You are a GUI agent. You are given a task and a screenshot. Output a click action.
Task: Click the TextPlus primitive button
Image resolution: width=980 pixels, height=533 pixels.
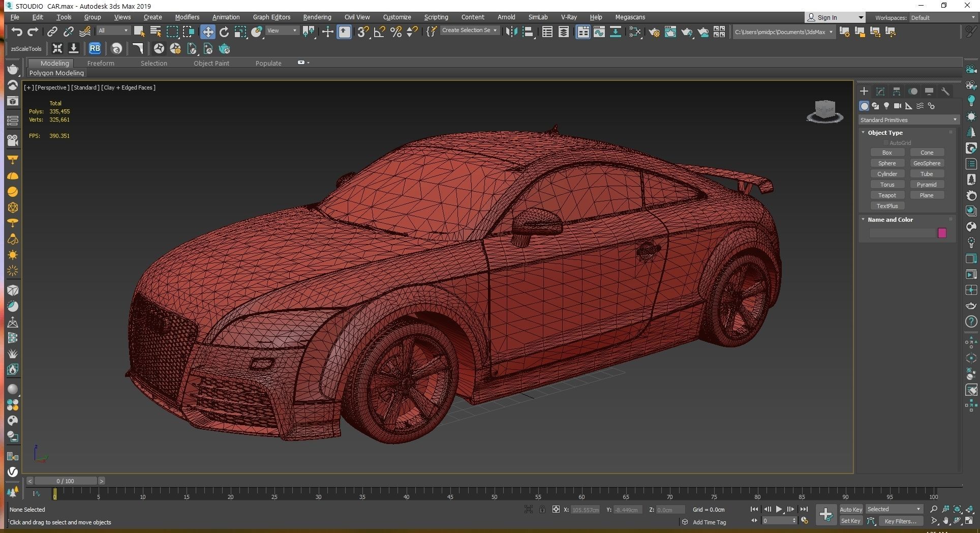(887, 206)
